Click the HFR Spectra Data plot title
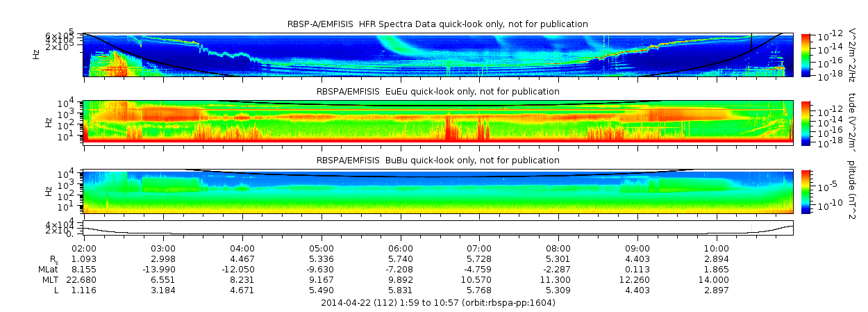Viewport: 868px width, 312px height. click(437, 24)
